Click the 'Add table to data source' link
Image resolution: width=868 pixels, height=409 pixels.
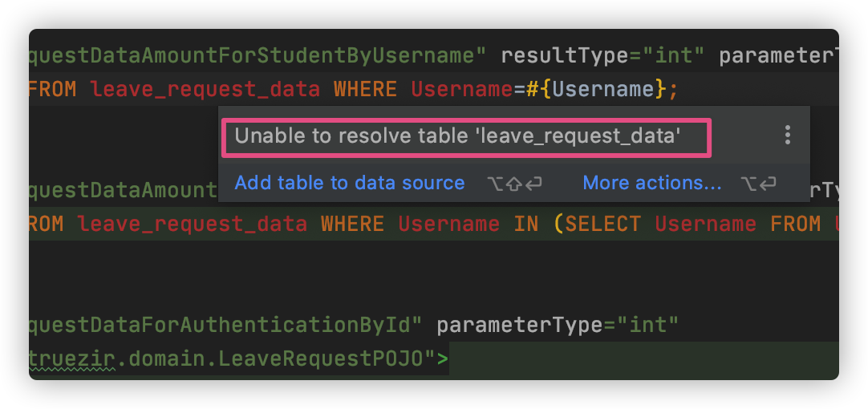[x=350, y=183]
